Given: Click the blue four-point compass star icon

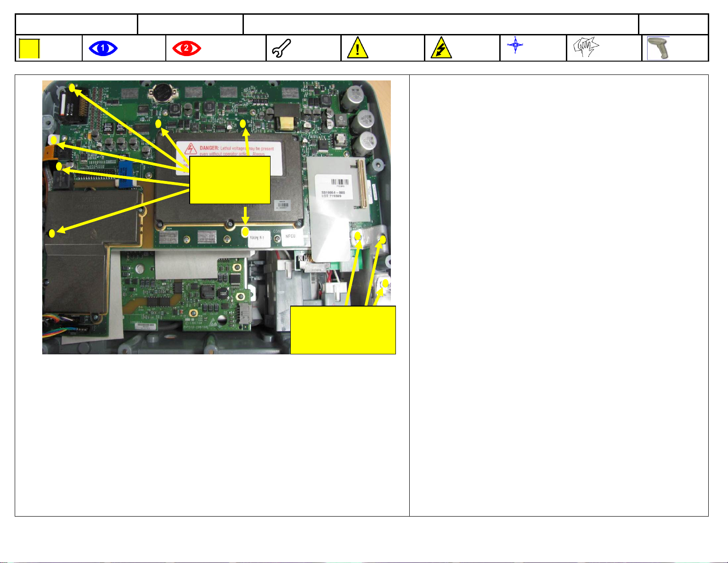Looking at the screenshot, I should click(515, 45).
